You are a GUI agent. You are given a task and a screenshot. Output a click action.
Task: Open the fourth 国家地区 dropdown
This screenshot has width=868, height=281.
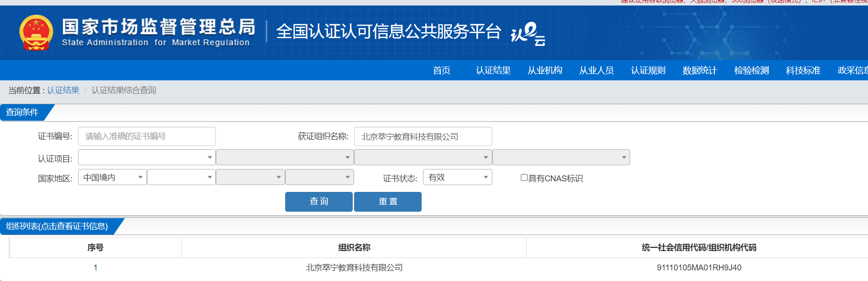(320, 177)
